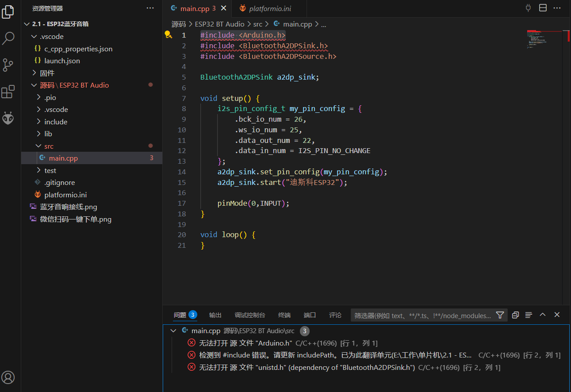Open the Arduino.h cannot open error entry
This screenshot has height=392, width=571.
coord(245,343)
